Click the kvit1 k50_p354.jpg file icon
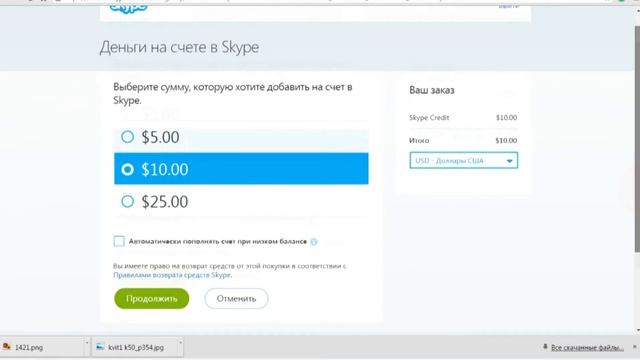 100,347
